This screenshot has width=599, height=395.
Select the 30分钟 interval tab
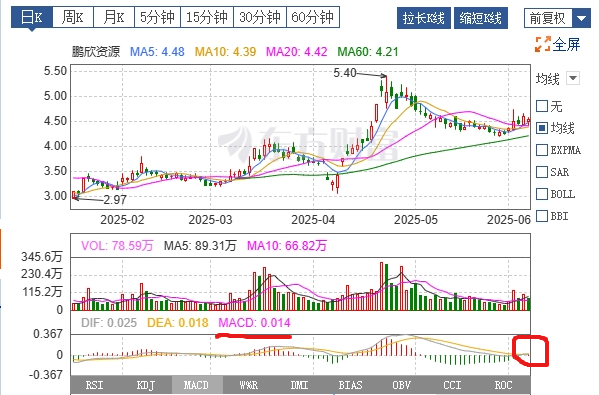coord(260,17)
